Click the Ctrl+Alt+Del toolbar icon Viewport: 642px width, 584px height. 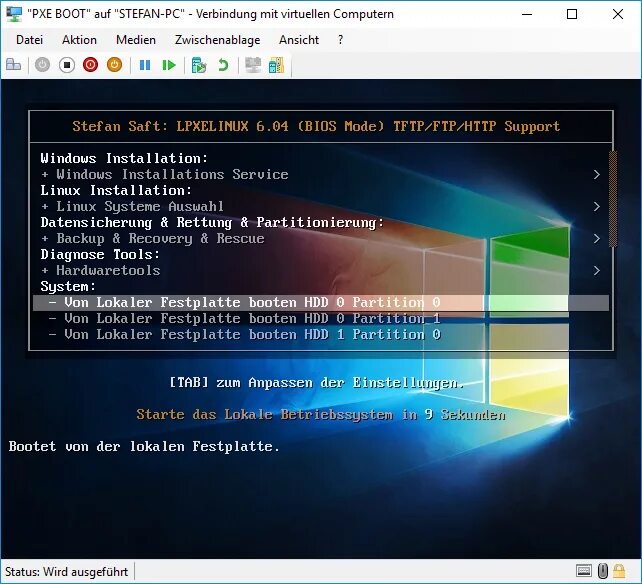[14, 65]
